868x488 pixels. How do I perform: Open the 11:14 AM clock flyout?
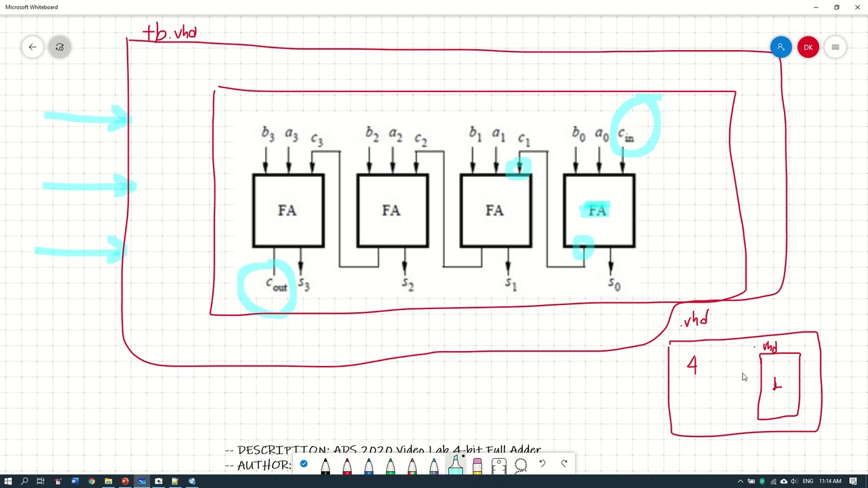click(830, 481)
